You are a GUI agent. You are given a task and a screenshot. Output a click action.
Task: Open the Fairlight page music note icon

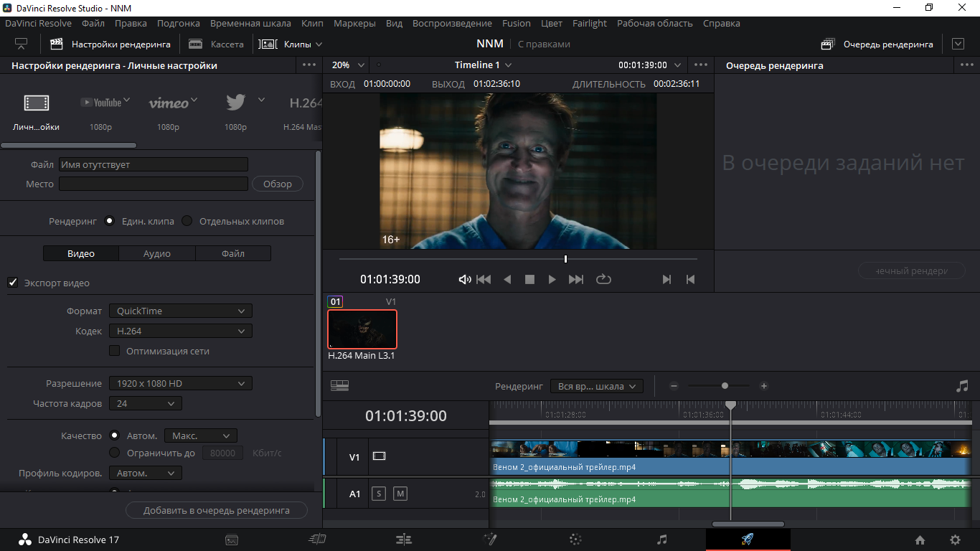pyautogui.click(x=662, y=540)
